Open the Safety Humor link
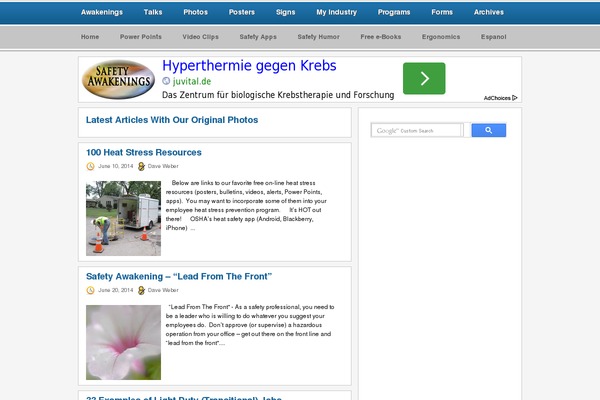This screenshot has width=600, height=400. point(318,37)
